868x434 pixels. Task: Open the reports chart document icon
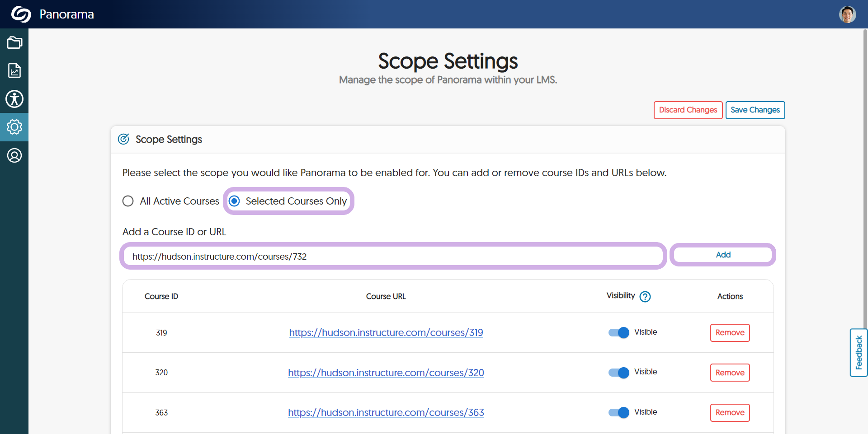(x=14, y=70)
